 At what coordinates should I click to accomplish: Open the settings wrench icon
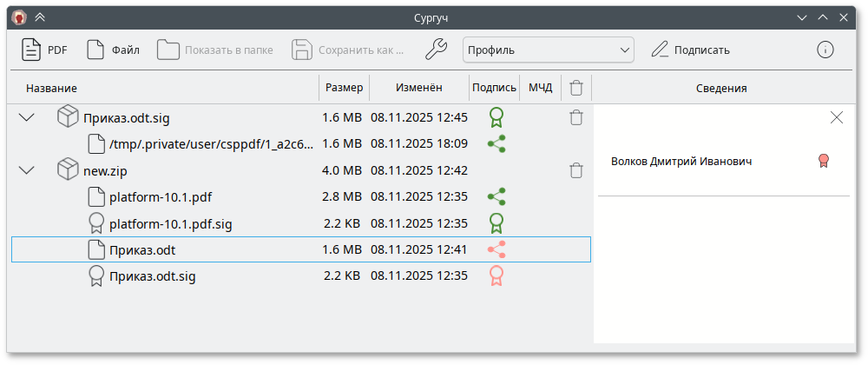[436, 50]
